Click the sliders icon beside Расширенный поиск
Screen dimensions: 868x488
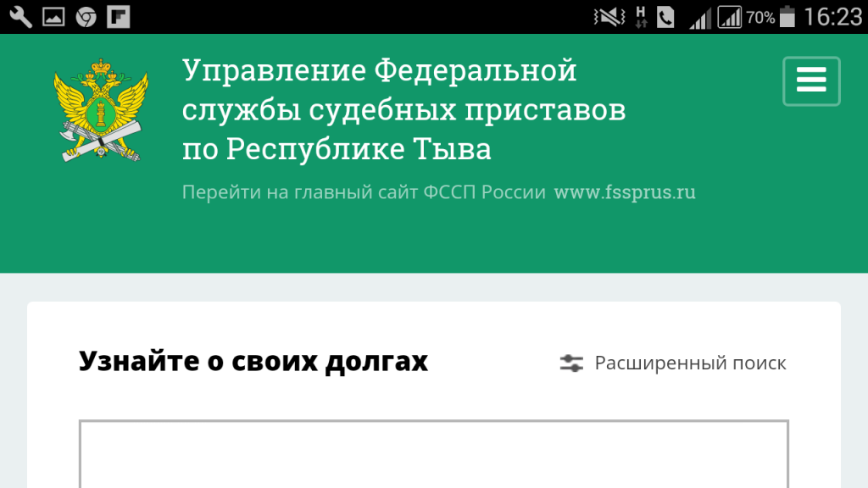571,363
